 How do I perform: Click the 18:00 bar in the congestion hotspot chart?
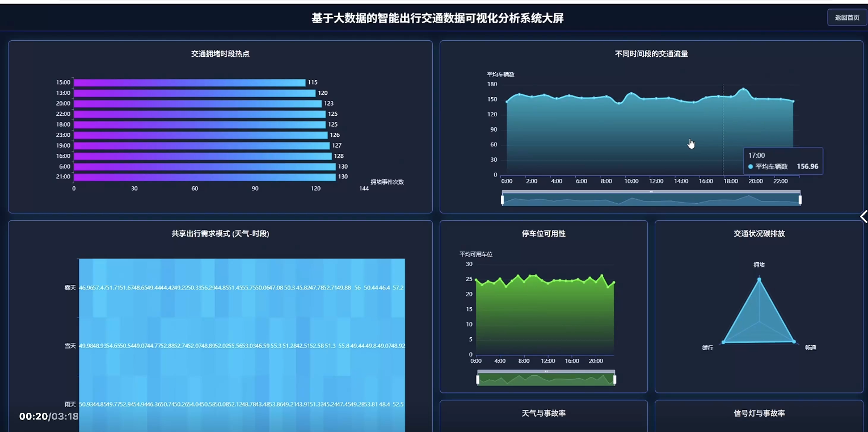tap(200, 124)
